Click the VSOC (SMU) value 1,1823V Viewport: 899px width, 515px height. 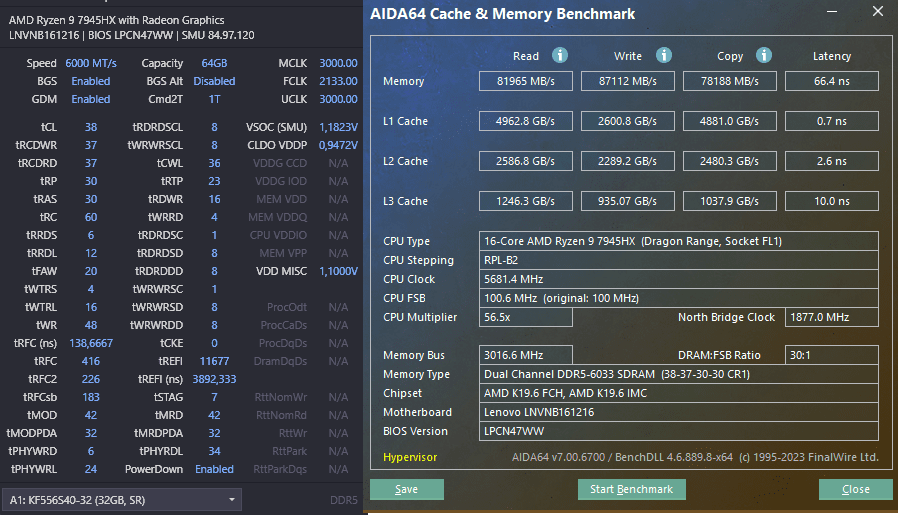click(x=338, y=127)
